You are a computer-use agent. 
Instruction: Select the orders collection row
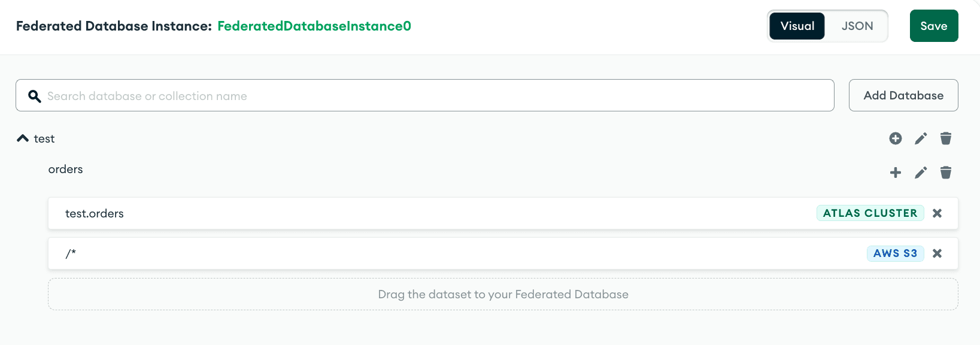[65, 170]
